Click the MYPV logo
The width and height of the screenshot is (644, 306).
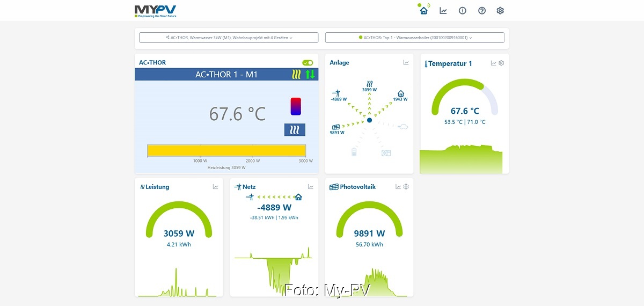click(x=156, y=11)
